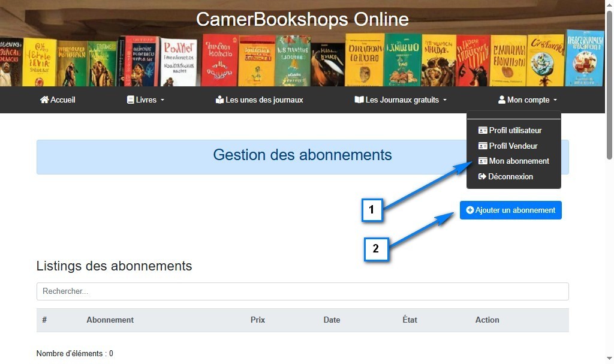Image resolution: width=614 pixels, height=364 pixels.
Task: Click the CamerBookshops Online site title
Action: (302, 19)
